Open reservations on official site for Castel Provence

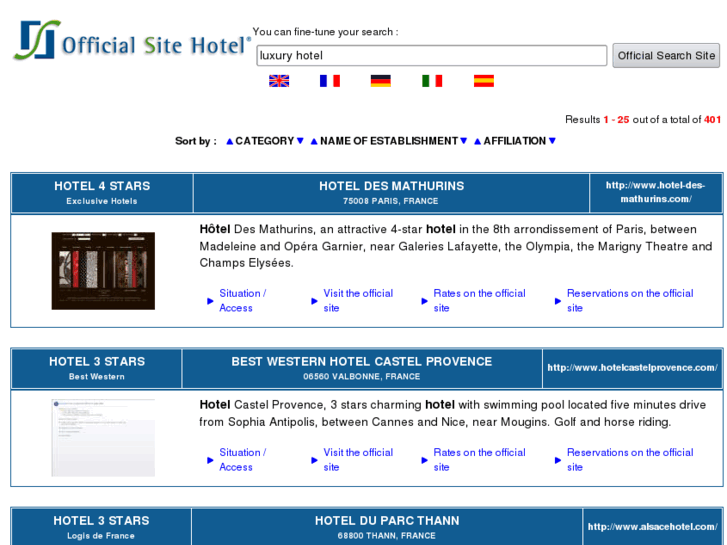[630, 460]
